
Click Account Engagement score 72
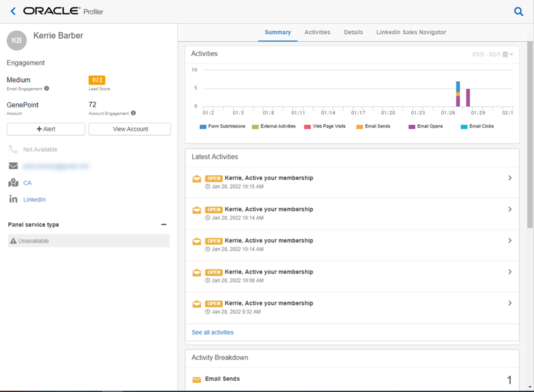pos(92,105)
